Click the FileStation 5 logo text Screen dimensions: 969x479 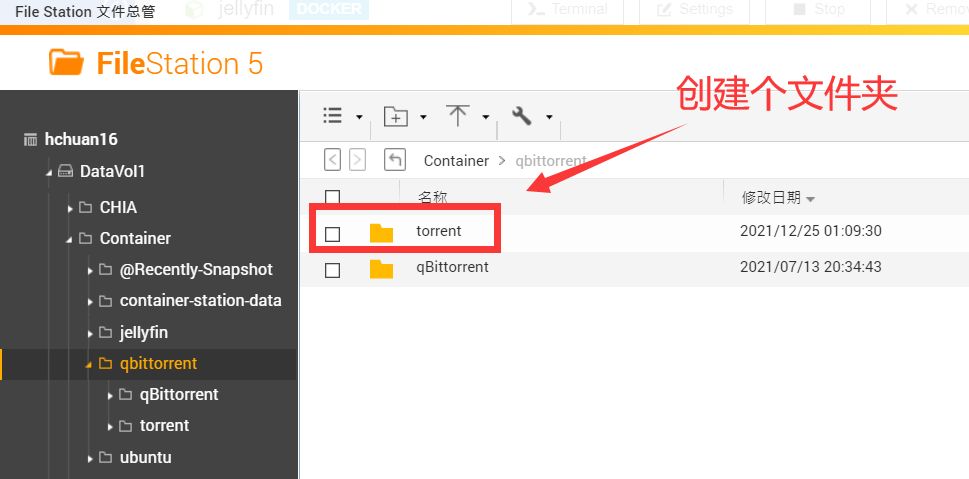click(x=180, y=64)
